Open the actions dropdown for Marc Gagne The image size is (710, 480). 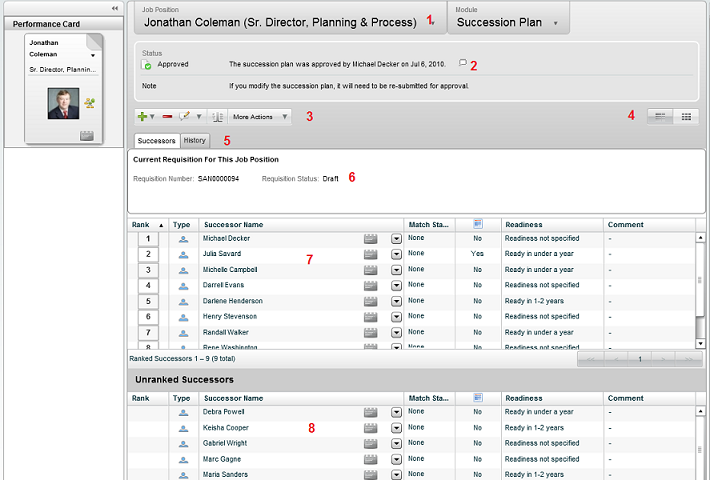396,460
